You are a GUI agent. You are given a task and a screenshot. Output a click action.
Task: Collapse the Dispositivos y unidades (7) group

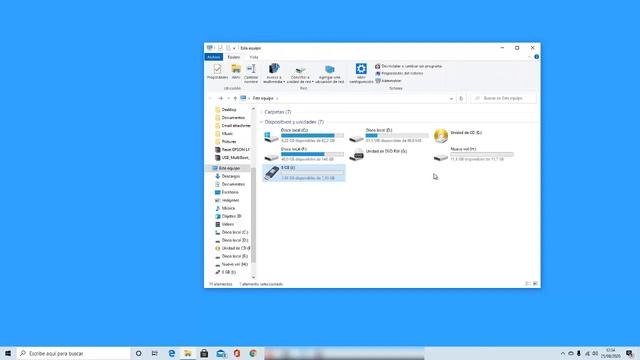point(262,122)
